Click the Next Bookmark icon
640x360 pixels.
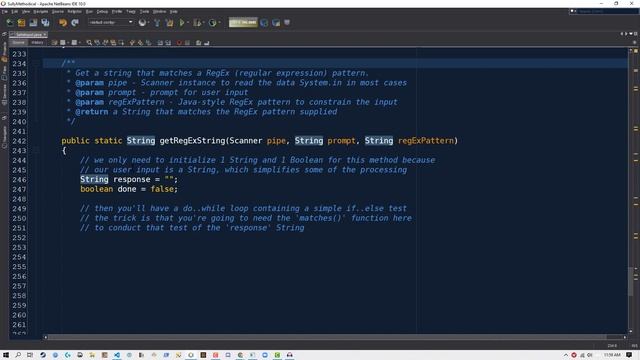[140, 42]
